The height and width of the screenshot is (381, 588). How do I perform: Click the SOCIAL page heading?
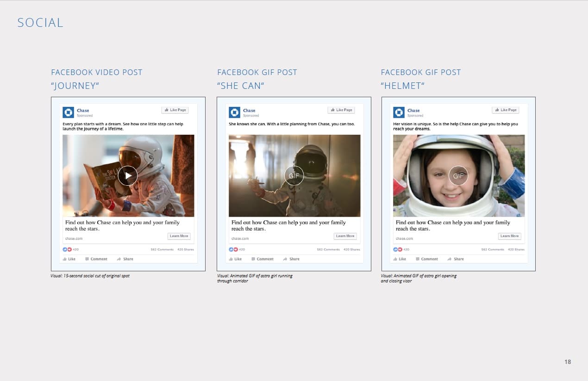point(40,23)
